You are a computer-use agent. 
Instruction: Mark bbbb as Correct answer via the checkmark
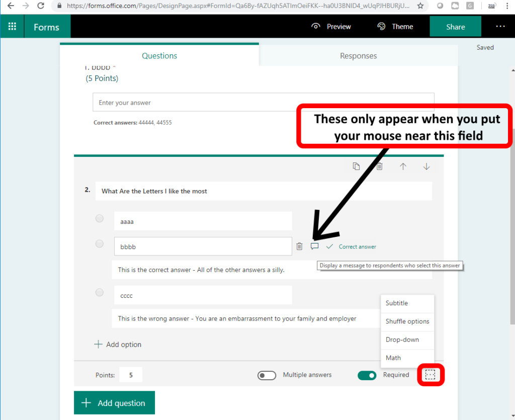(329, 246)
